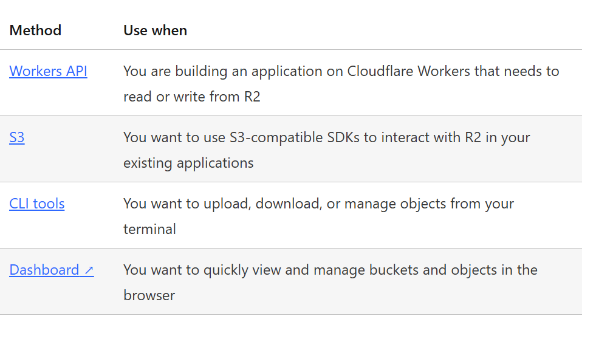The height and width of the screenshot is (364, 596).
Task: Open the CLI tools link
Action: point(37,204)
